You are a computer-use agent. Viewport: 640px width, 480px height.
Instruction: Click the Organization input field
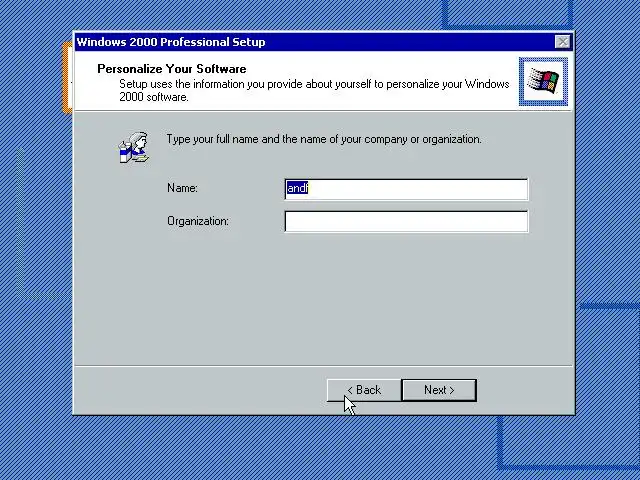406,222
